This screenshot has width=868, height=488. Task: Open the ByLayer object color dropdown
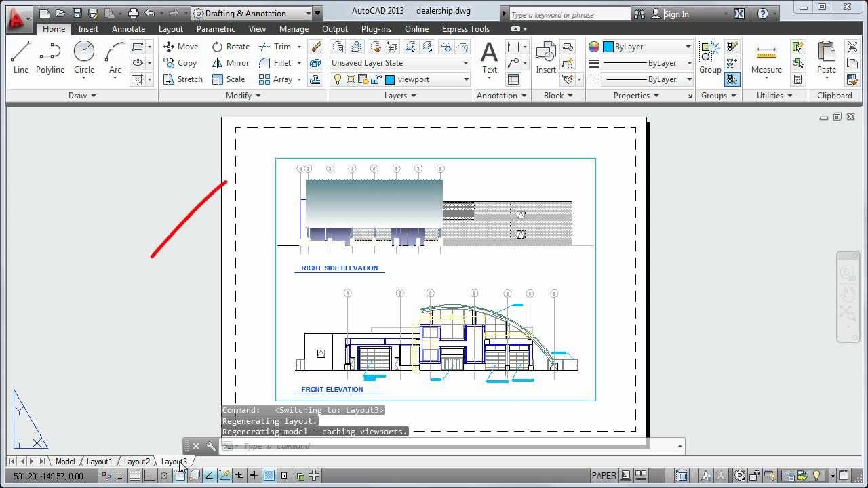coord(688,47)
